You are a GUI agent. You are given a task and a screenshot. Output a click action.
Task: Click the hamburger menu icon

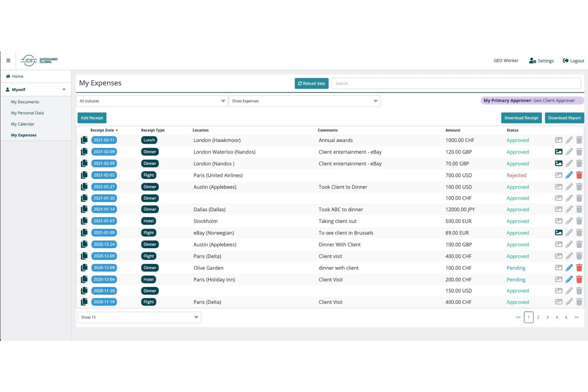[x=8, y=61]
